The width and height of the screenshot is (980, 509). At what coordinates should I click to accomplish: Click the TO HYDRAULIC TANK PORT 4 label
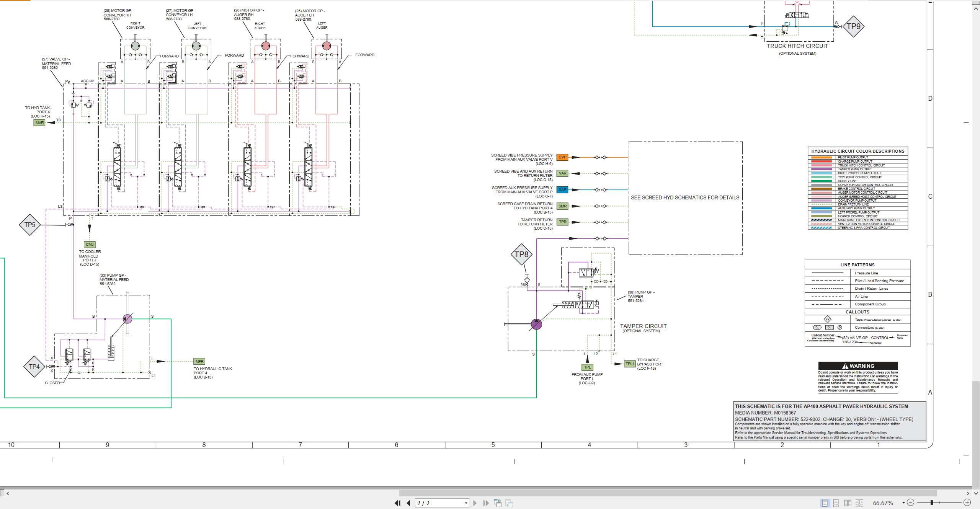pos(213,373)
